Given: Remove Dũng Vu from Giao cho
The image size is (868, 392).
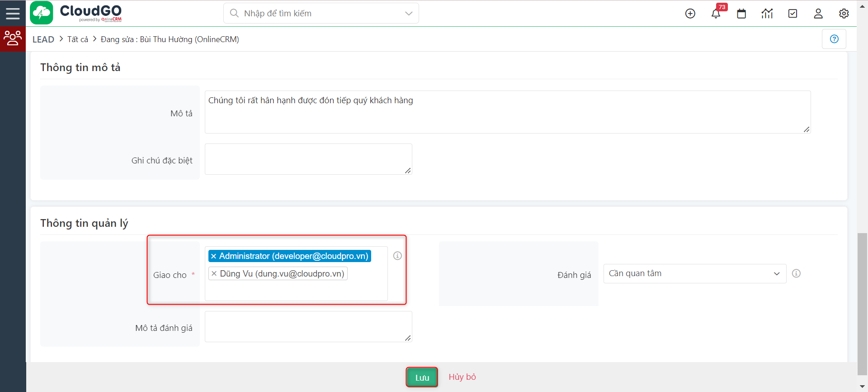Looking at the screenshot, I should tap(214, 274).
